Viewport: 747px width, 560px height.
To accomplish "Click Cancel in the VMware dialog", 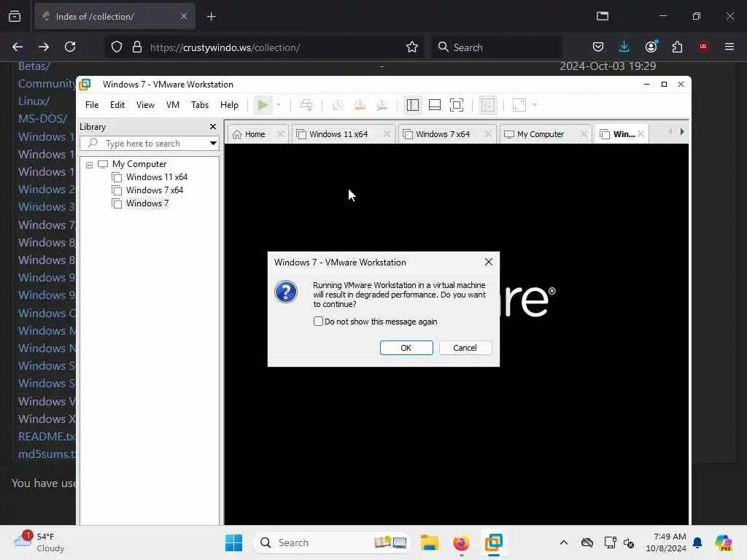I will [465, 348].
